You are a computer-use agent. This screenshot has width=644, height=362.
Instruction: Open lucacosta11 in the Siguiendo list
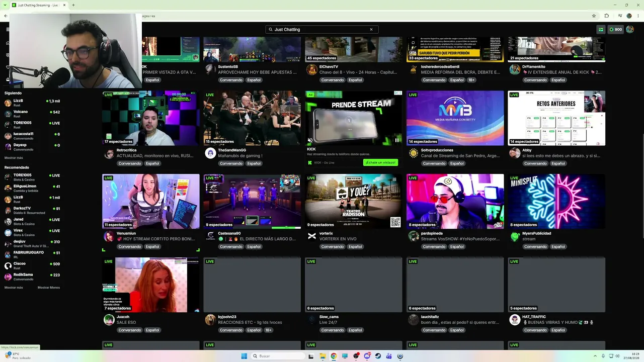coord(32,136)
